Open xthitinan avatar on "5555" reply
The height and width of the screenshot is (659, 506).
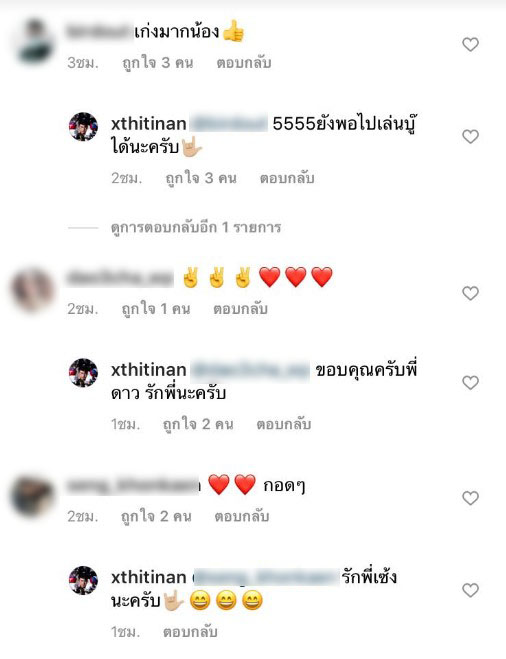click(x=83, y=127)
